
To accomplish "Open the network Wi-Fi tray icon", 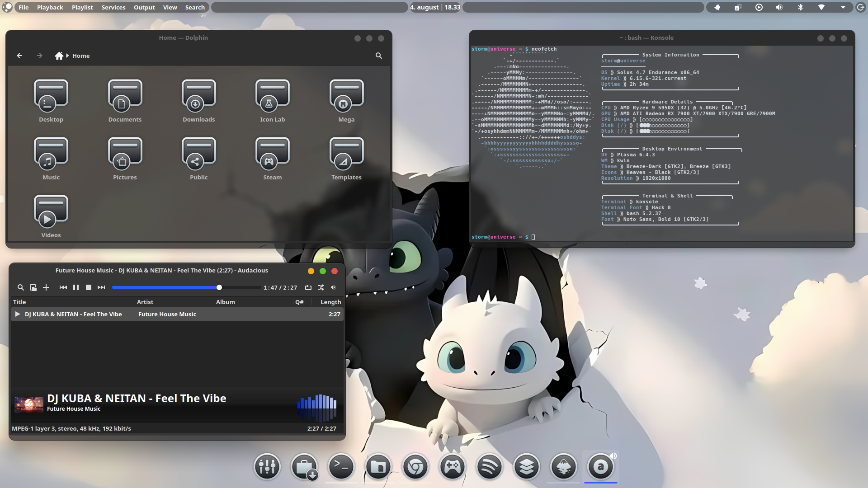I will tap(821, 7).
